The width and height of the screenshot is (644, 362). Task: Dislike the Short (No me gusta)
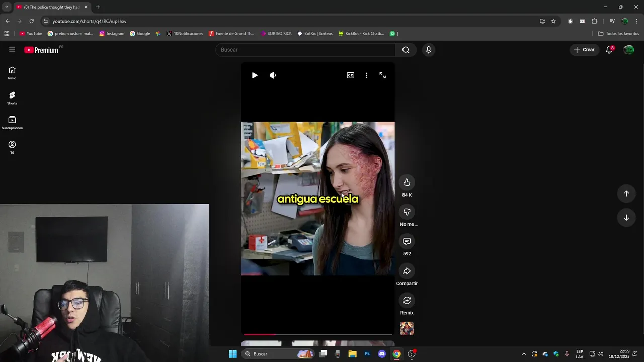pyautogui.click(x=407, y=212)
